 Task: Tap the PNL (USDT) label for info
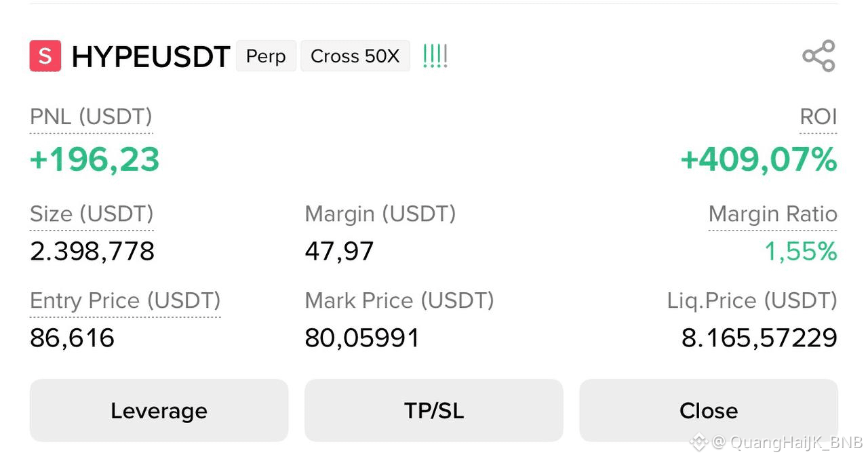(x=92, y=117)
